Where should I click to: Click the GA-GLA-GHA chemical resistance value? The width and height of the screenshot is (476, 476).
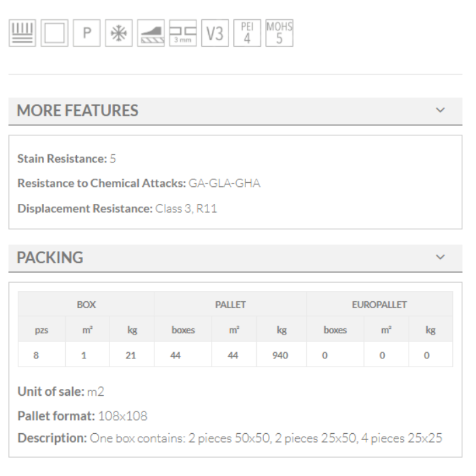click(224, 183)
